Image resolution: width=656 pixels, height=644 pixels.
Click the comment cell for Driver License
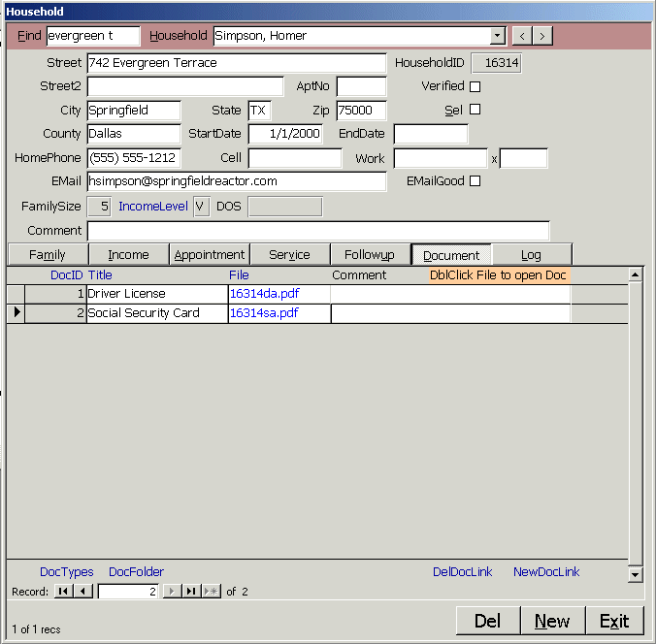click(x=450, y=294)
